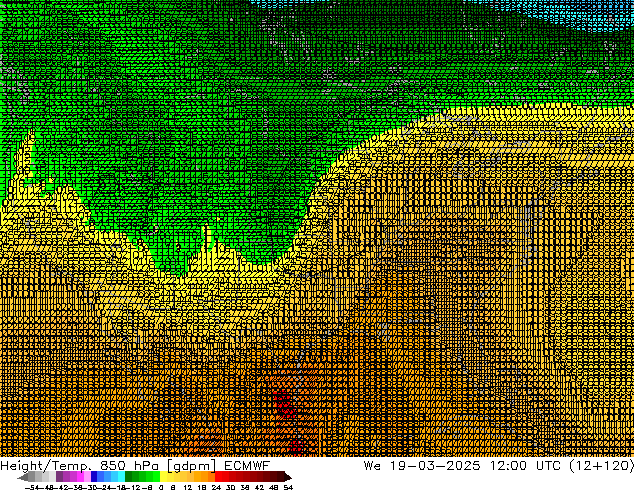Select the dark purple legend swatch near -42

point(59,476)
